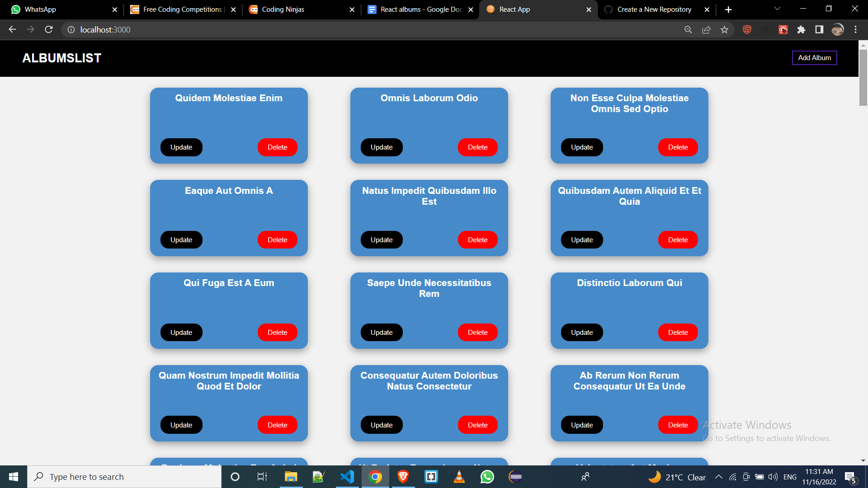Screen dimensions: 868x488
Task: Update the Distinctio Laborum Qui album
Action: (581, 333)
